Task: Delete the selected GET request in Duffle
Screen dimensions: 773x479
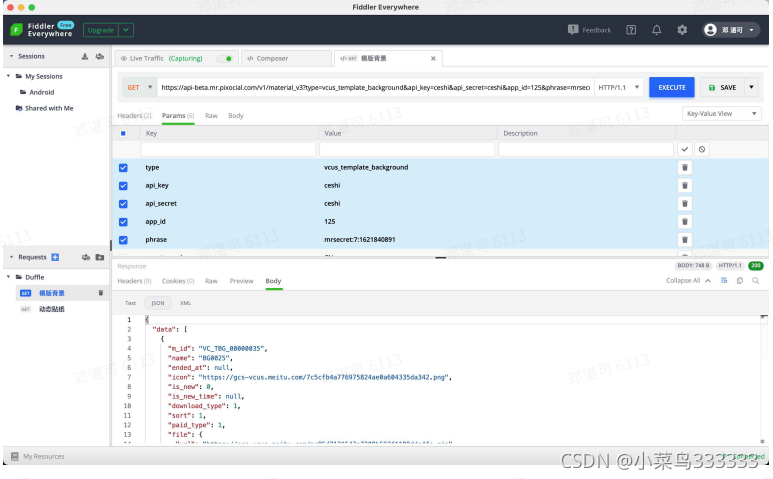Action: 101,293
